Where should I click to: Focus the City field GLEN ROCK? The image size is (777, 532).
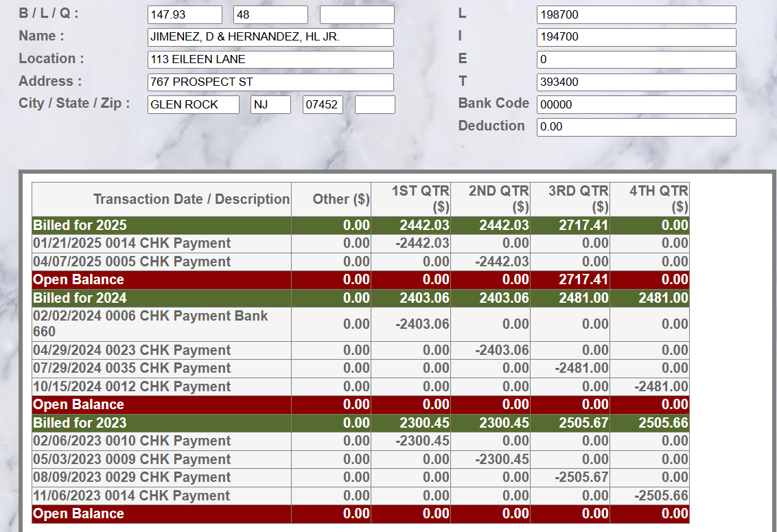[194, 105]
